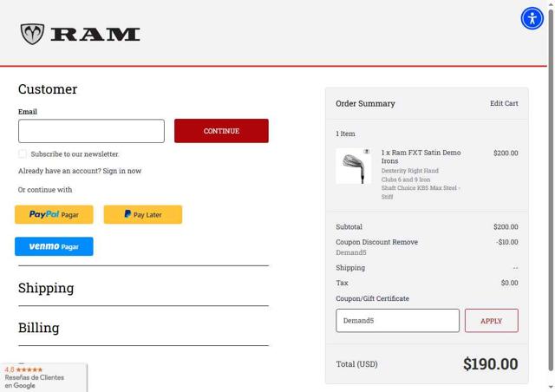
Task: Open the accessibility options icon
Action: (x=532, y=18)
